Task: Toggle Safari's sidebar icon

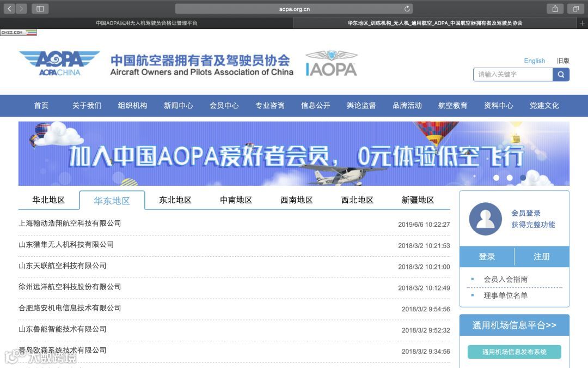Action: tap(40, 9)
